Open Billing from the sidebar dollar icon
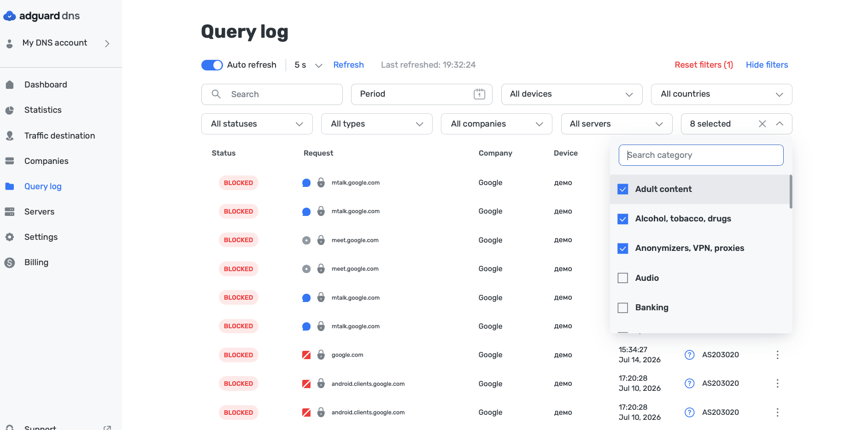 pyautogui.click(x=10, y=262)
